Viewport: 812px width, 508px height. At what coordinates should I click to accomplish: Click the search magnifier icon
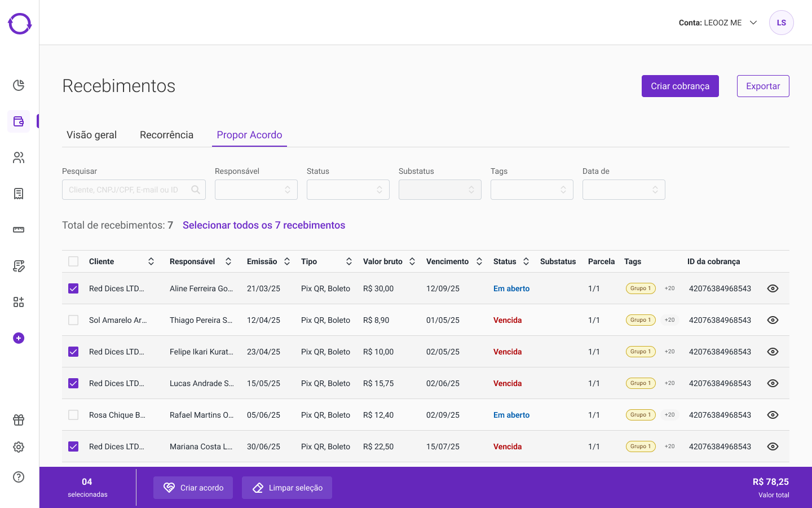coord(196,190)
